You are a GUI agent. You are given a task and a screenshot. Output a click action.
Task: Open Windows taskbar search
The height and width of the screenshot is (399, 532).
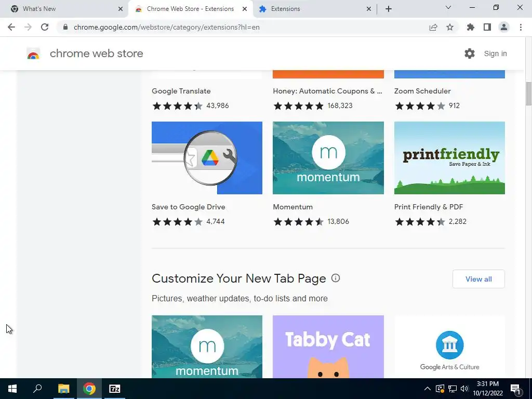pyautogui.click(x=37, y=389)
